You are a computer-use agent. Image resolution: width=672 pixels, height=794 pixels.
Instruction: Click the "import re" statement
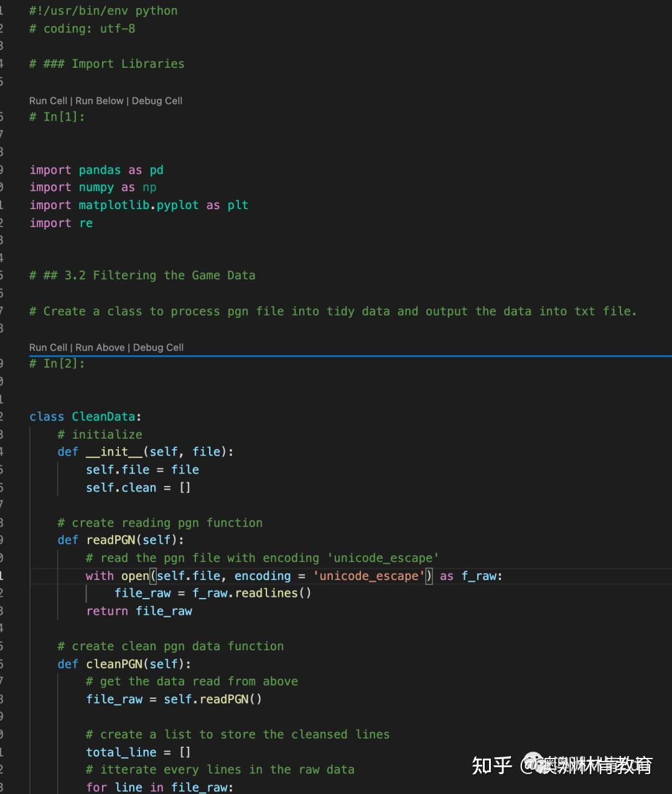pos(61,223)
